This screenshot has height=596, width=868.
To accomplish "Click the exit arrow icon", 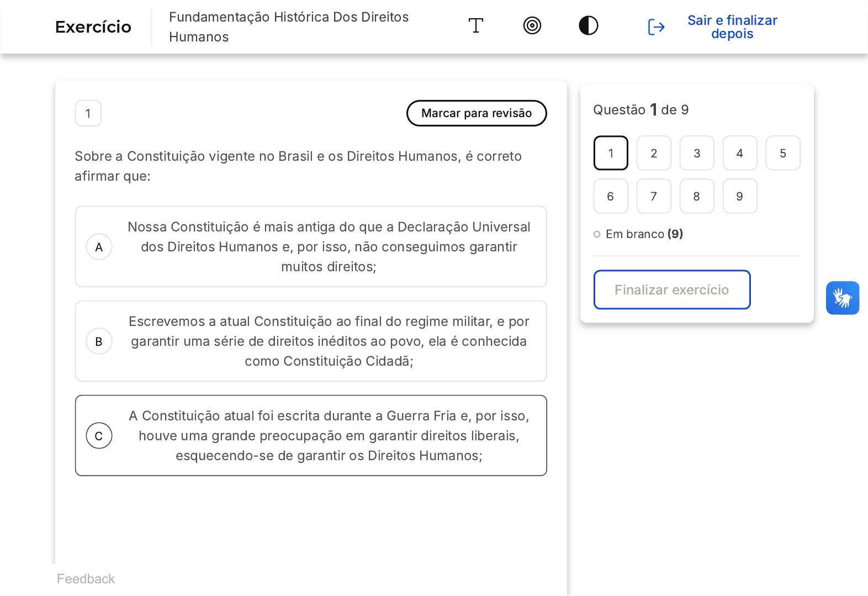I will pos(656,27).
